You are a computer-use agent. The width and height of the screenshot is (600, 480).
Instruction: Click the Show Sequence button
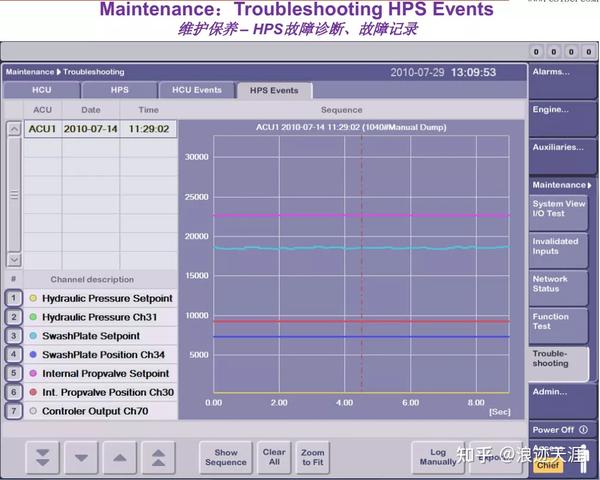226,457
